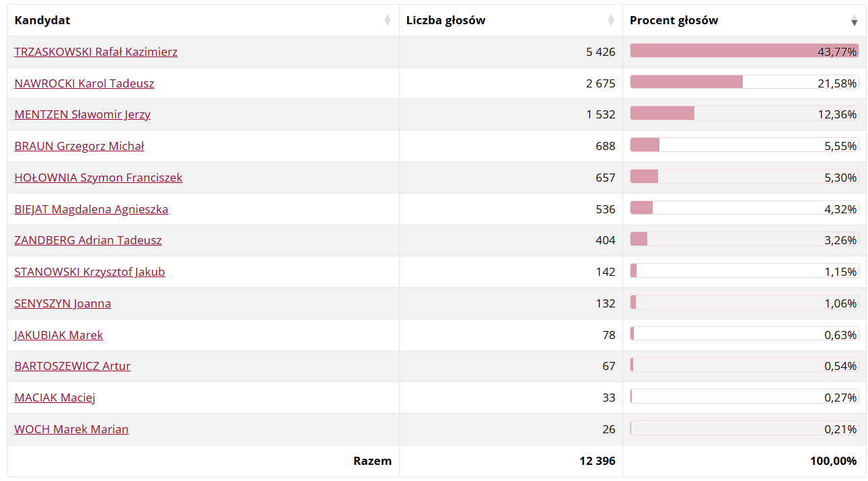Click the Kandydat column header text
This screenshot has width=868, height=481.
point(42,20)
